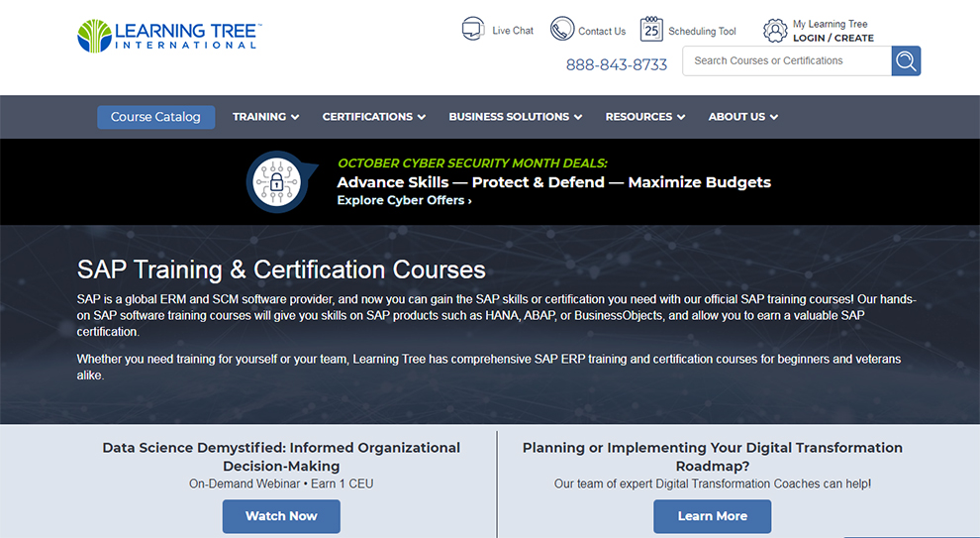Expand the Training menu chevron
Viewport: 980px width, 538px height.
tap(295, 117)
